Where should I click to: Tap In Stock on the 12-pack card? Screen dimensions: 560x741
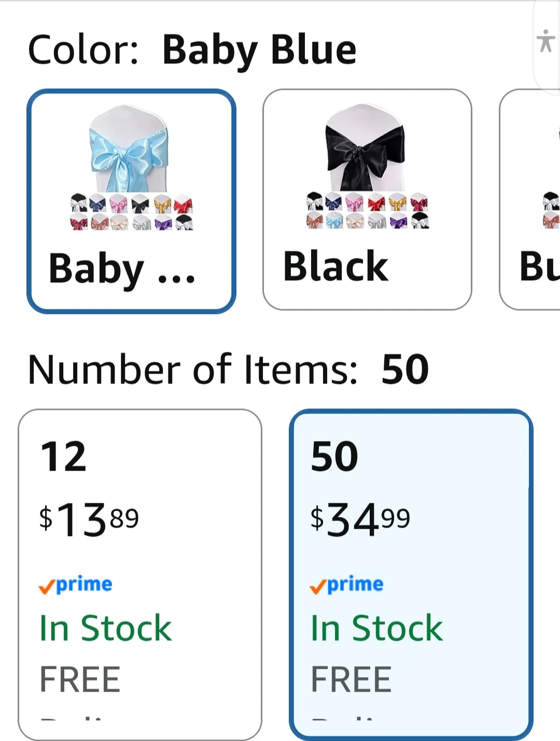pos(105,628)
